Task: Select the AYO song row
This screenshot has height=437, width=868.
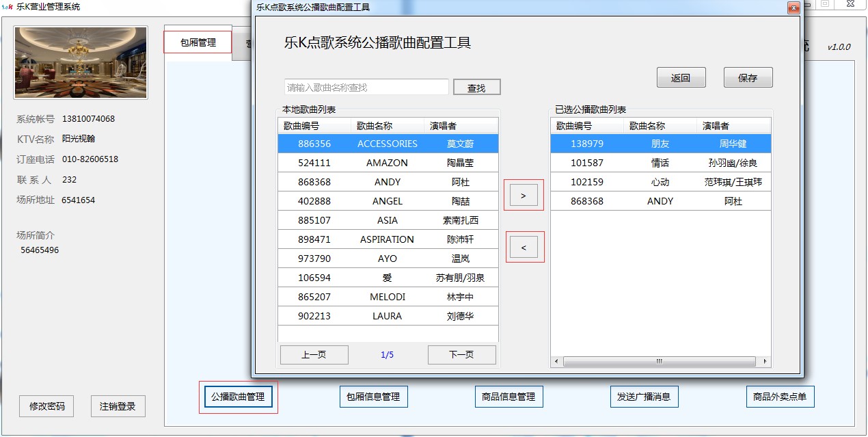Action: [388, 259]
